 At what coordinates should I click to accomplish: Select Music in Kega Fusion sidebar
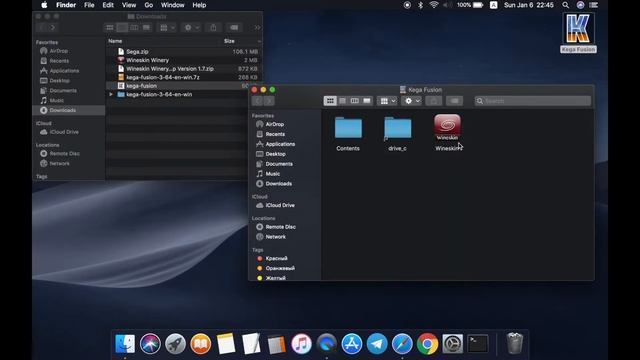pos(272,173)
